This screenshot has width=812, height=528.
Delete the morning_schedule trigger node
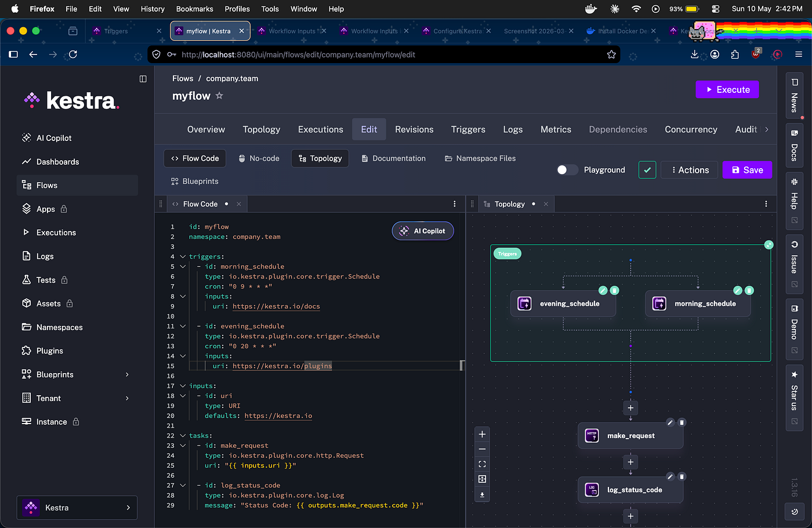[x=749, y=290]
